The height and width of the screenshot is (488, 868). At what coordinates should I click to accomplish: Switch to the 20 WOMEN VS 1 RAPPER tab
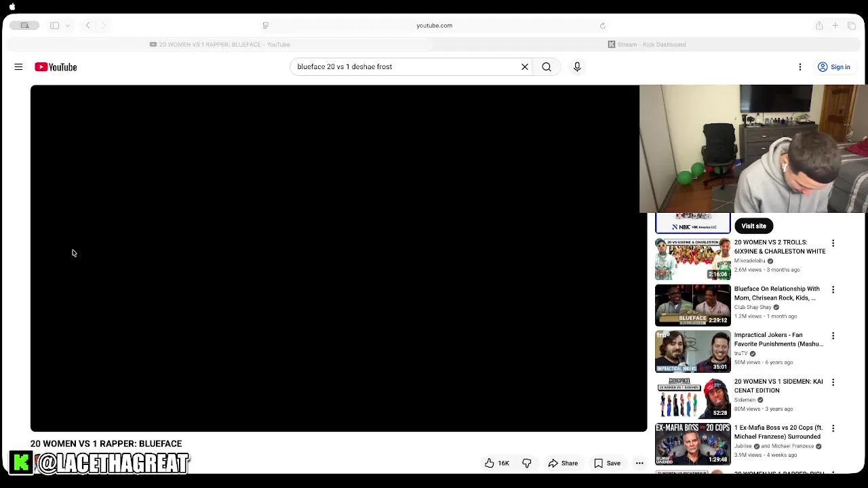[x=220, y=45]
